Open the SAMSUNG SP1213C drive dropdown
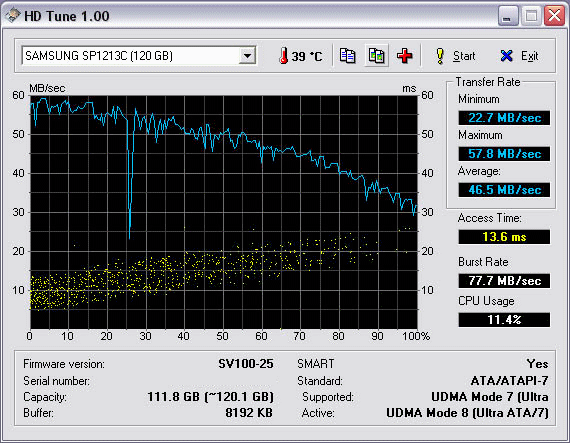This screenshot has height=443, width=570. [x=139, y=56]
